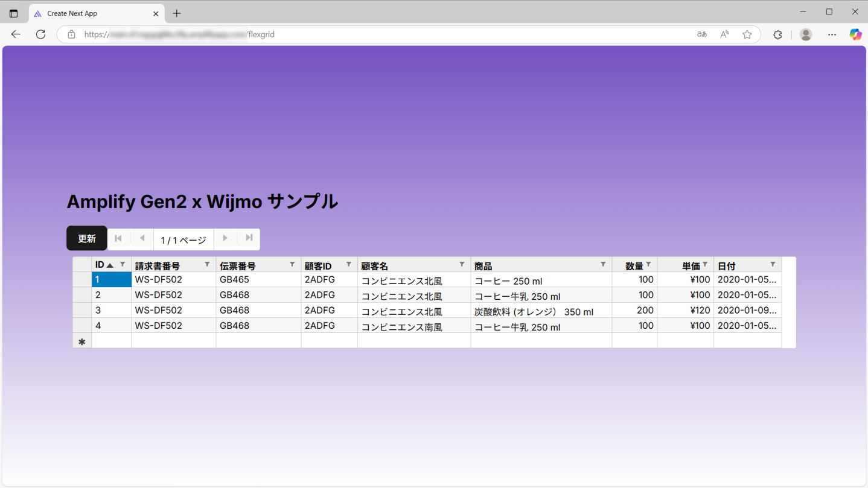This screenshot has height=488, width=868.
Task: Open tab actions menu icon
Action: click(13, 13)
